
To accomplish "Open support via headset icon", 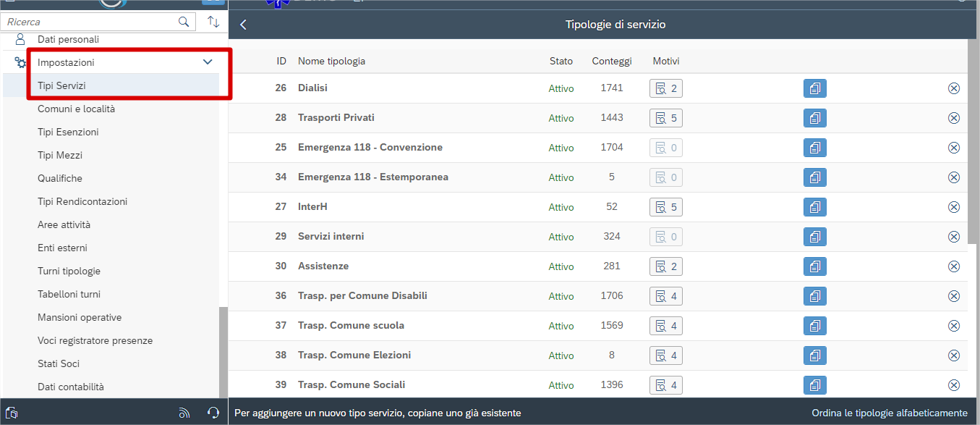I will (213, 413).
